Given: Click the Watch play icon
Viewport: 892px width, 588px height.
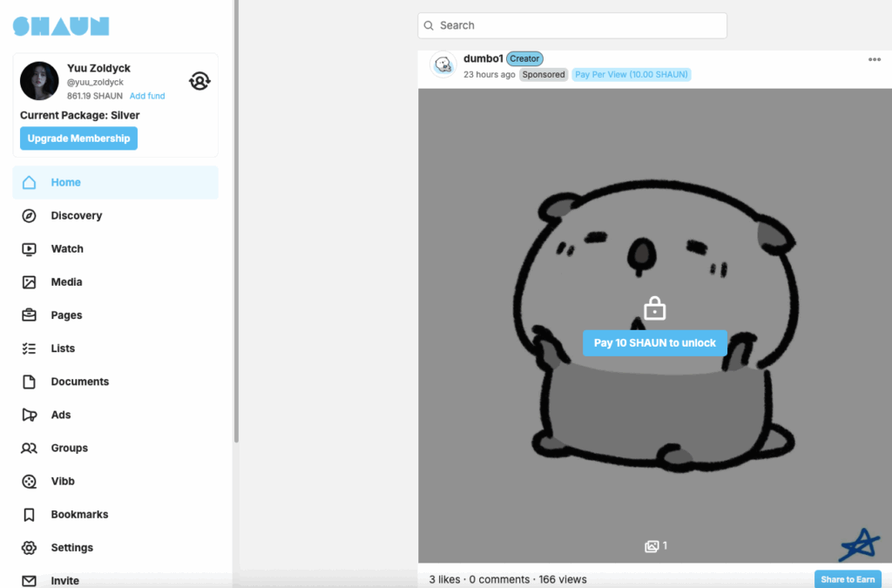Looking at the screenshot, I should click(x=29, y=249).
